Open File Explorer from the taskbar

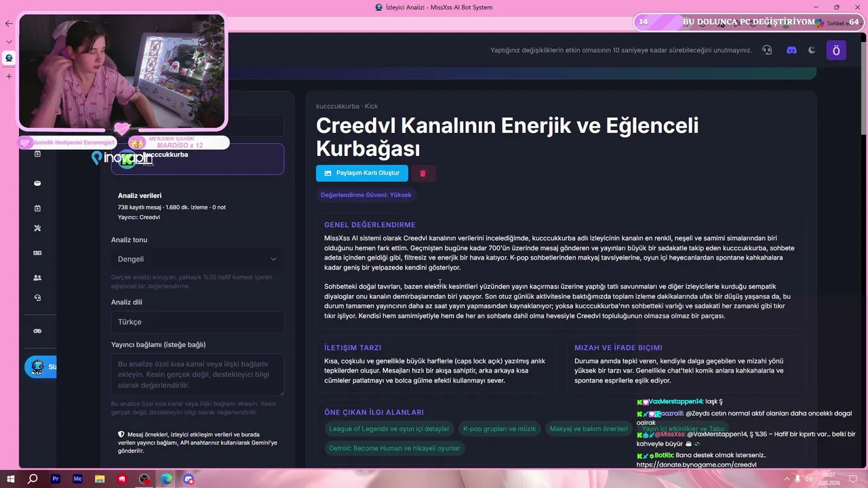(x=100, y=479)
